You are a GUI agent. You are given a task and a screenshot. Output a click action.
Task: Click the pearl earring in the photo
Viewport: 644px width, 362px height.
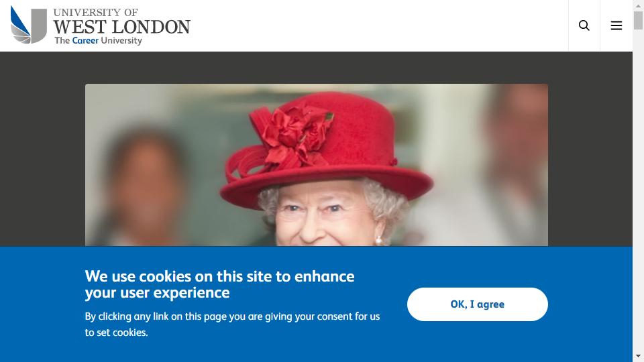point(378,240)
